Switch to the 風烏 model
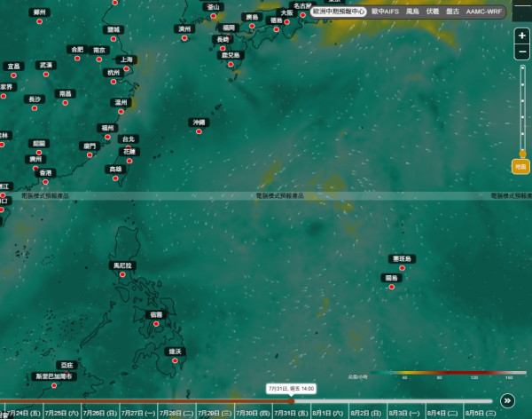The image size is (532, 419). point(412,12)
